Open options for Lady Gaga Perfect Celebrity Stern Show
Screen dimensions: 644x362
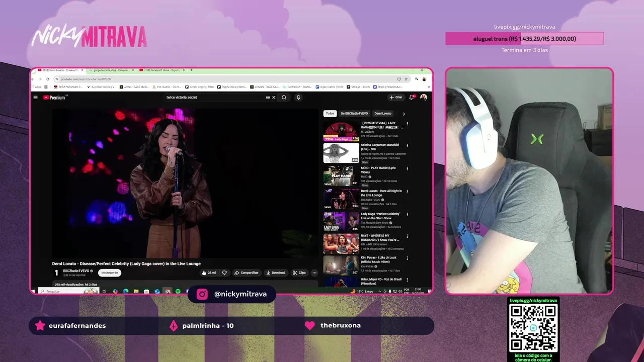point(407,214)
